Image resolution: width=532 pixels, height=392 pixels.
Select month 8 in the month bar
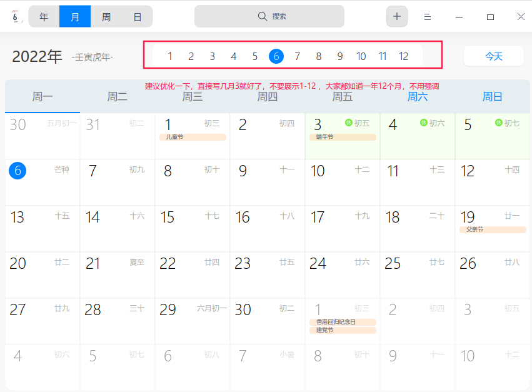[319, 56]
